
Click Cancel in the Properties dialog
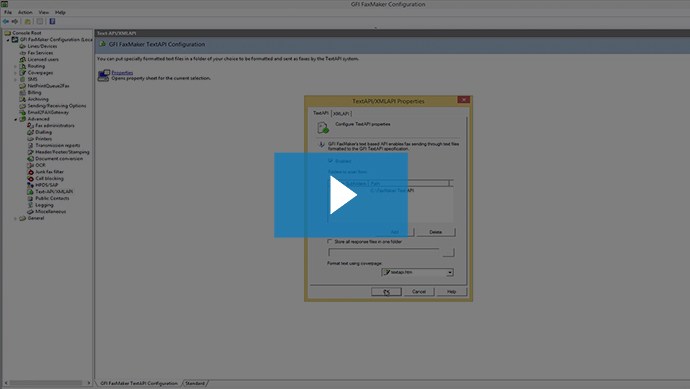(418, 292)
